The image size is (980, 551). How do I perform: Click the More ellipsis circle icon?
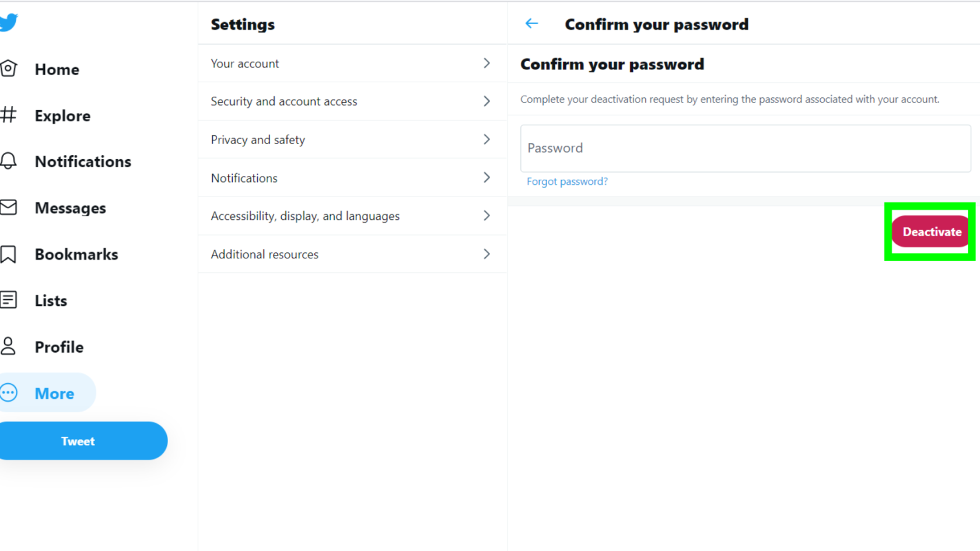coord(8,393)
